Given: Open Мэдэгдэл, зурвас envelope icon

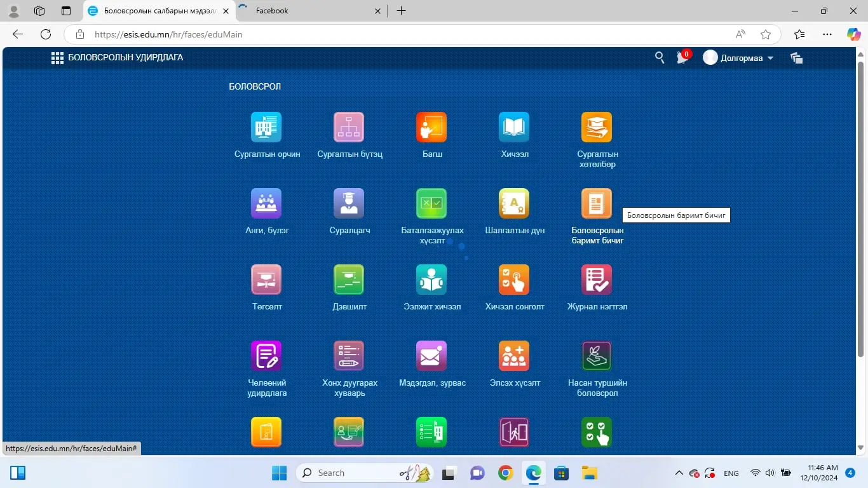Looking at the screenshot, I should click(x=431, y=356).
